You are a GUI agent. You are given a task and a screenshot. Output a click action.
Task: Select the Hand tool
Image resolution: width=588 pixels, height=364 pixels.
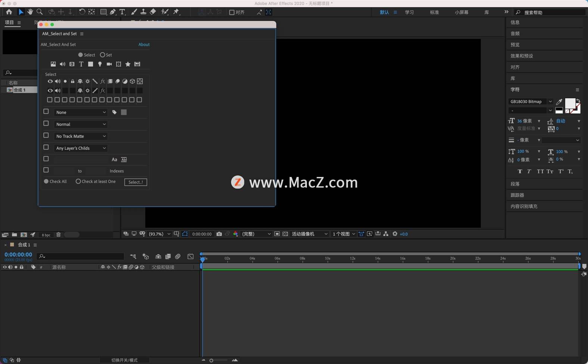30,12
